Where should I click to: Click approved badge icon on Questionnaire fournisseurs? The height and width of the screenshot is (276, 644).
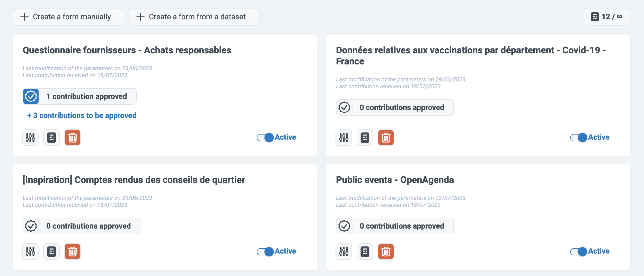31,96
